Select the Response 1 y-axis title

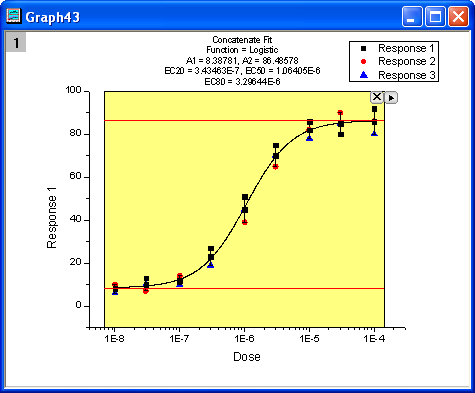(52, 218)
